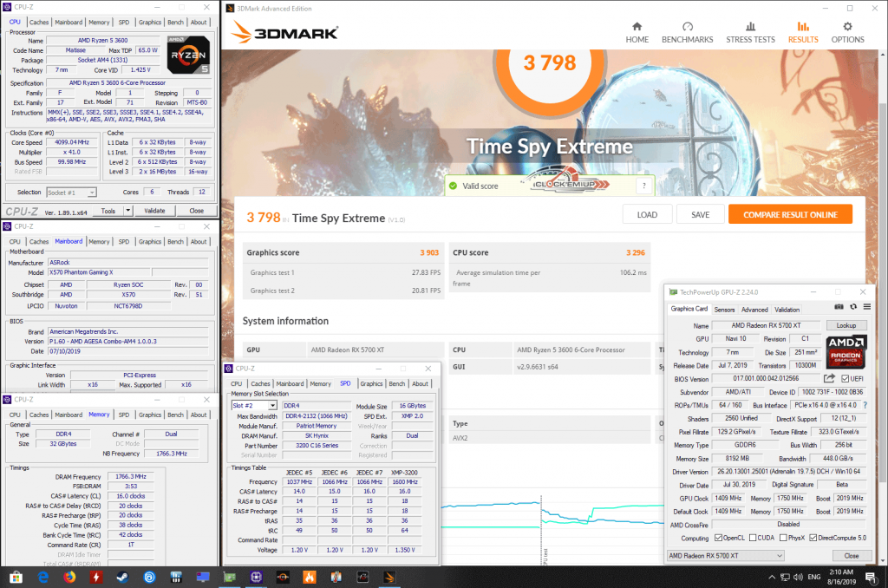Click the BIOS share/export icon in GPU-Z
The height and width of the screenshot is (588, 888).
click(x=830, y=378)
